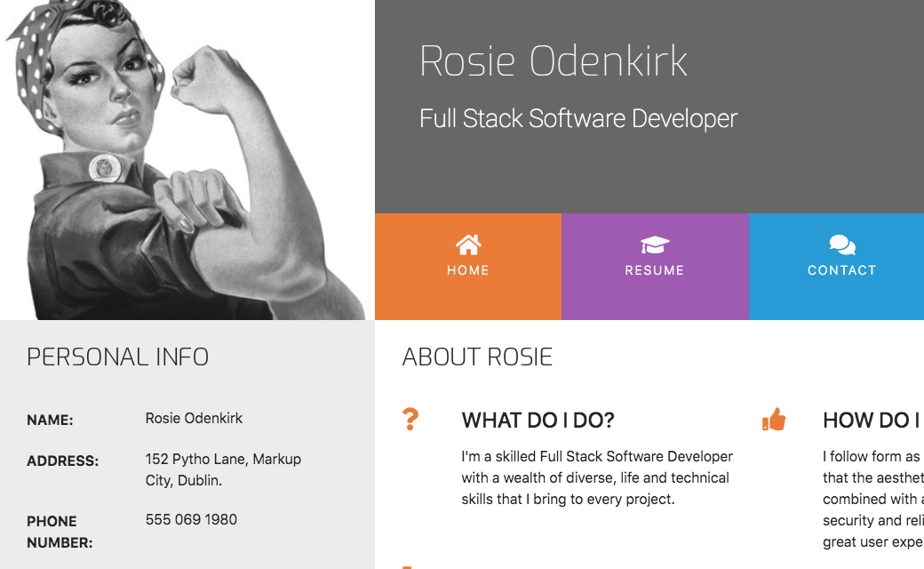Click the Full Stack Software Developer subtitle

click(x=577, y=118)
